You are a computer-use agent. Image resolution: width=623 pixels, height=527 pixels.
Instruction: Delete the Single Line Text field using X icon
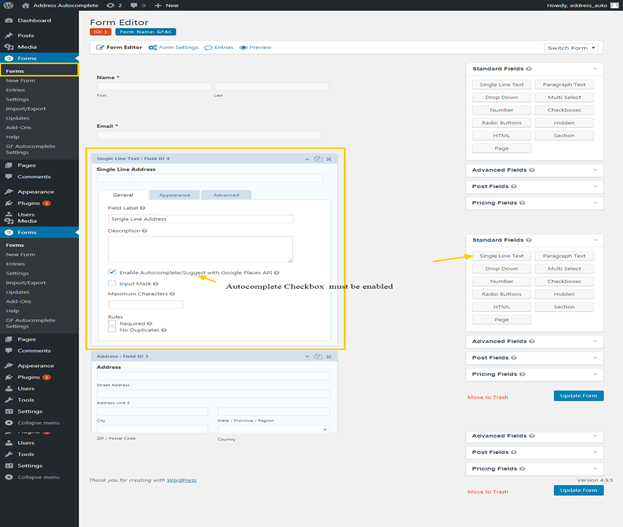(328, 159)
